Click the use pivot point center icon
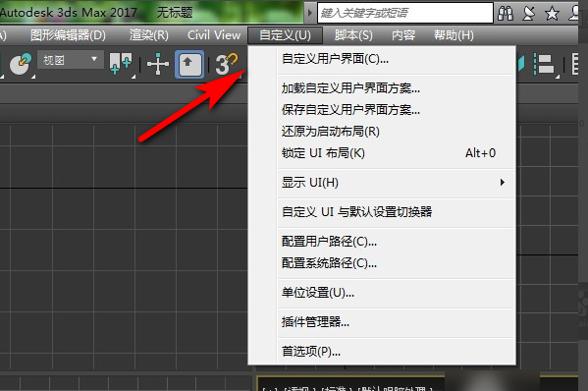The image size is (588, 391). click(121, 64)
